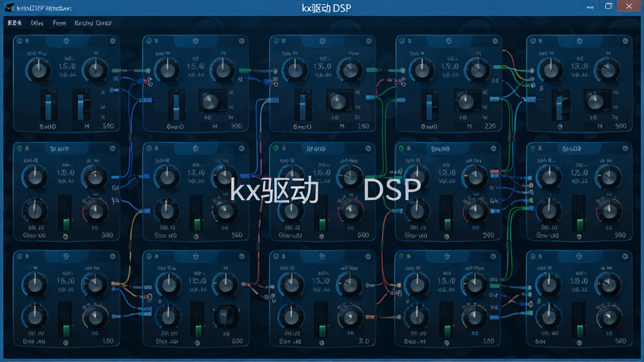Click round icon below meter in middle-left module
This screenshot has width=644, height=362.
[65, 237]
